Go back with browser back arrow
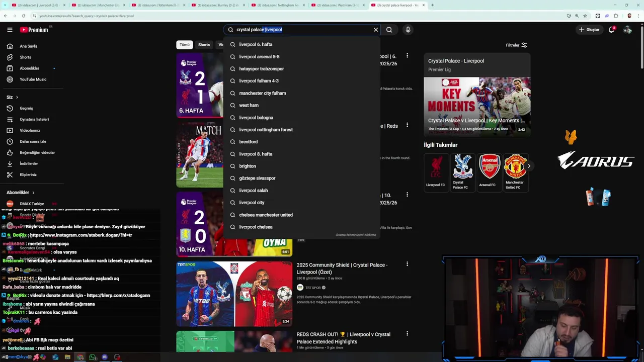 tap(6, 16)
